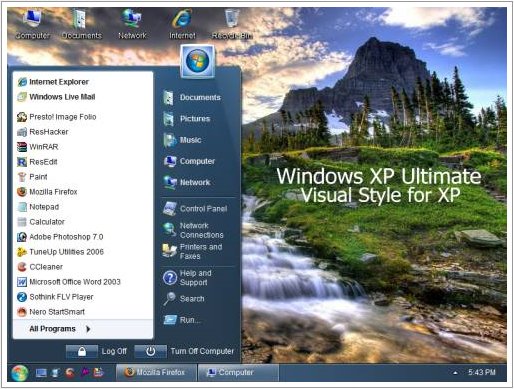514x389 pixels.
Task: Click the red swirl quick launch icon
Action: [70, 373]
